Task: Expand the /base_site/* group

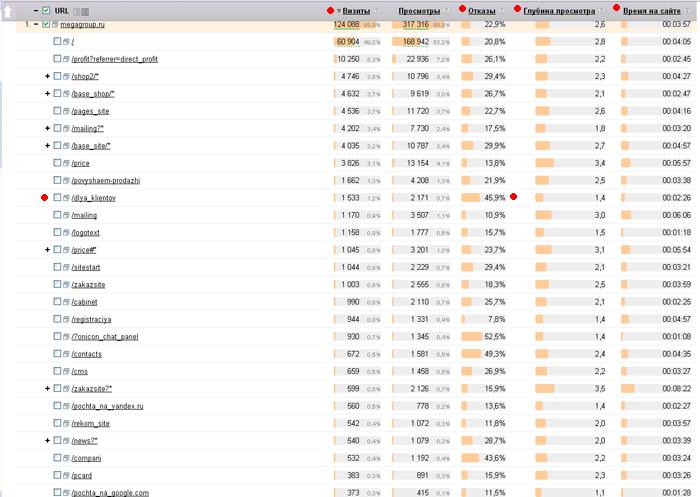Action: click(x=47, y=146)
